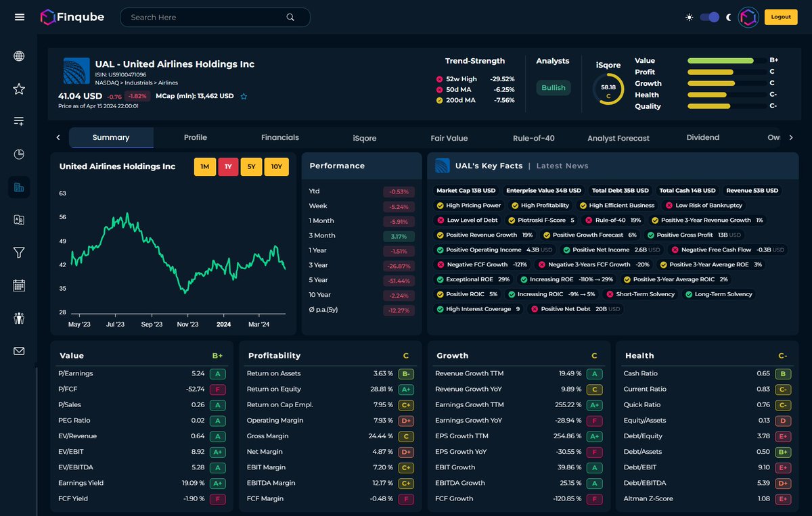Click the UAL logo in Key Facts header
This screenshot has height=516, width=812.
pyautogui.click(x=443, y=166)
